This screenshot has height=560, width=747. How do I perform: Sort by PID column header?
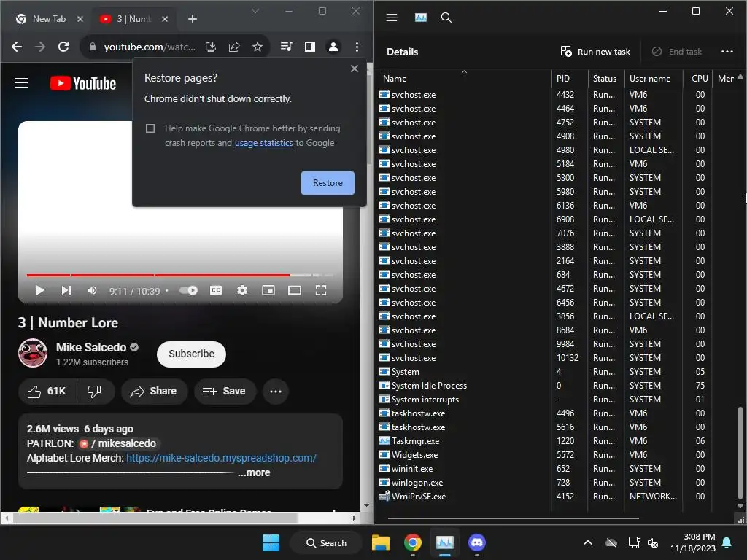click(563, 79)
